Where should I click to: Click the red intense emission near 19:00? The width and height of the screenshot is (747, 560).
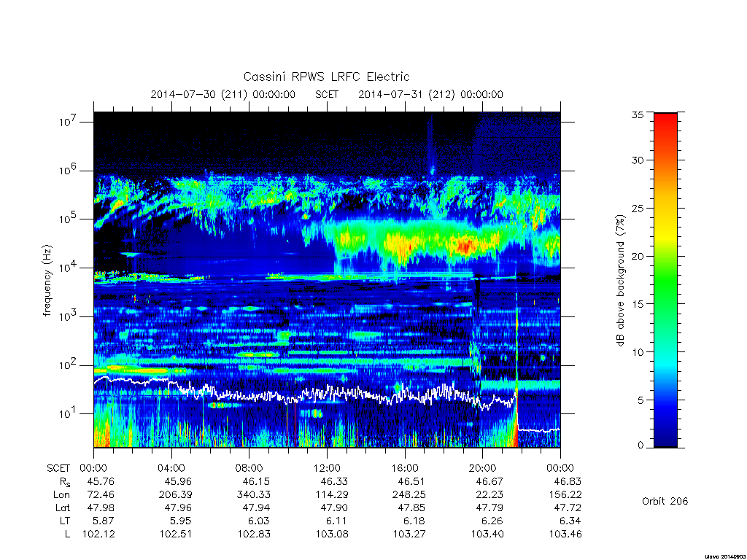coord(465,246)
